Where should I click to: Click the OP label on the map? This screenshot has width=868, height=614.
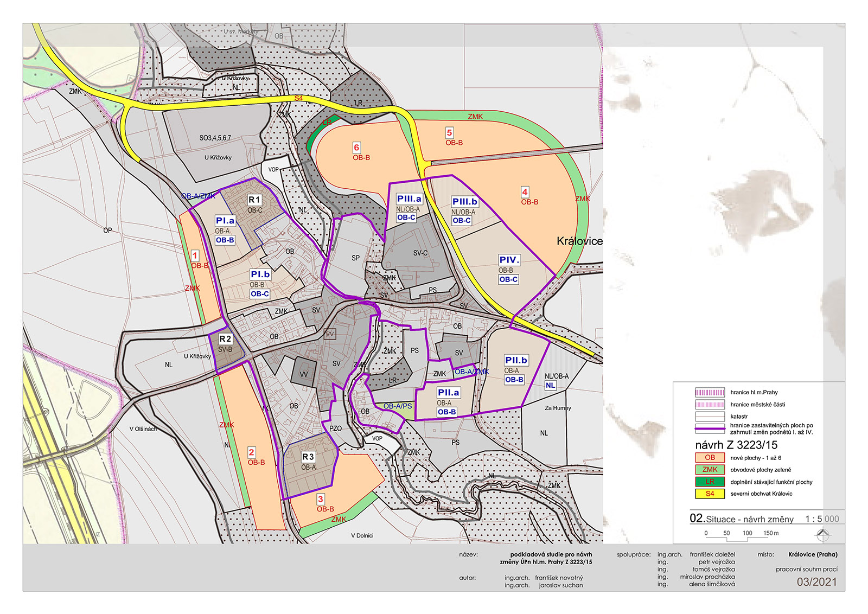[x=108, y=231]
